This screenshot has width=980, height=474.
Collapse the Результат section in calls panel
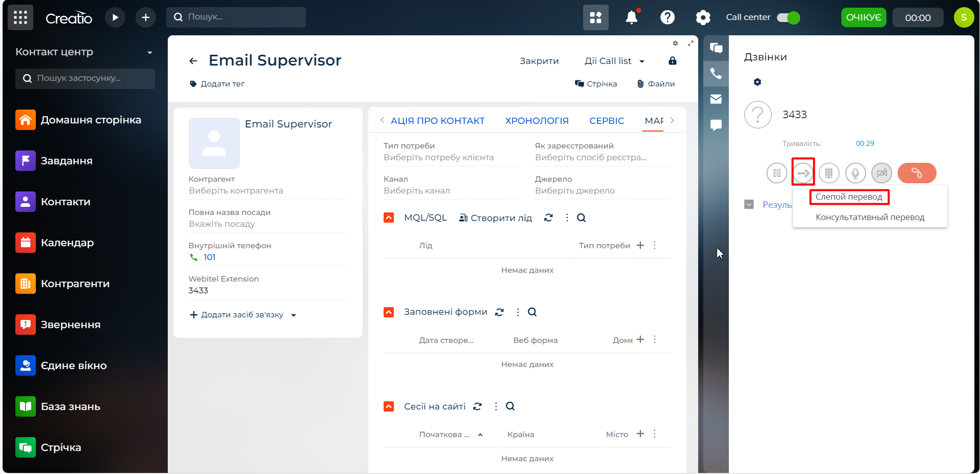pos(749,204)
